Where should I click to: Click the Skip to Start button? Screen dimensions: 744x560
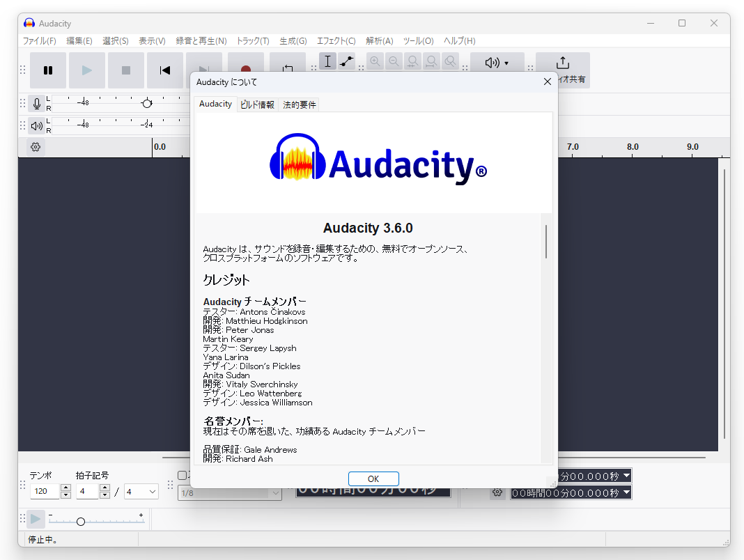(x=164, y=70)
